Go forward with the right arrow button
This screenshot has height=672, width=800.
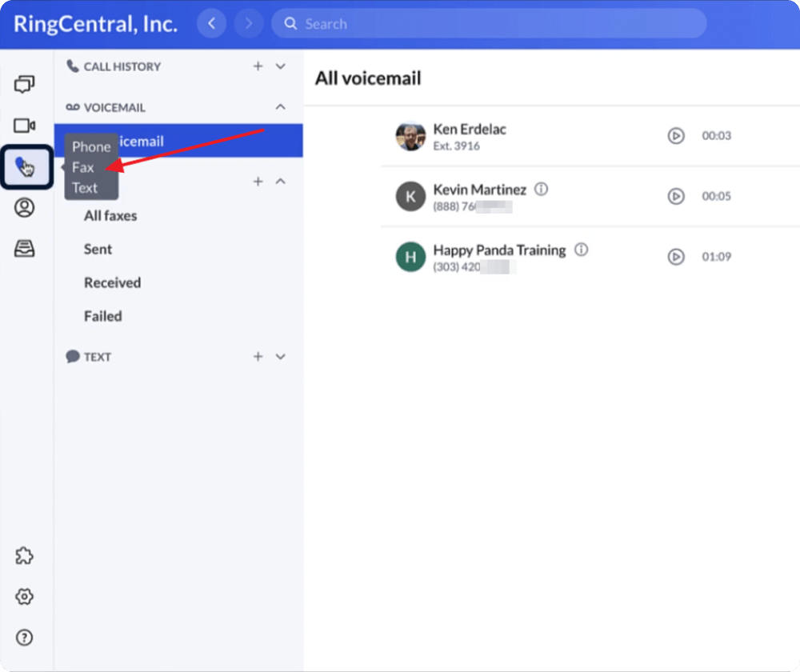click(x=249, y=23)
